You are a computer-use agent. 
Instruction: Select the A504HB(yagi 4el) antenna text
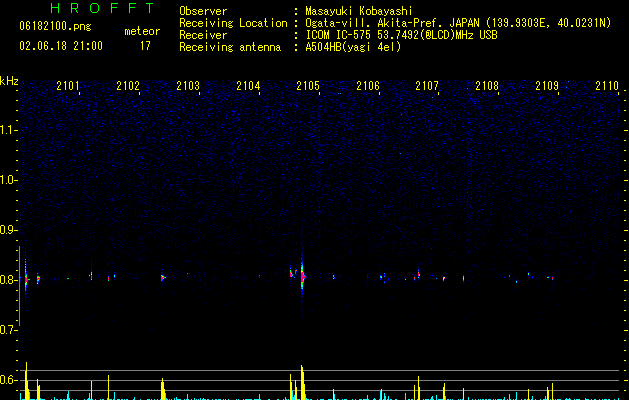tap(353, 47)
